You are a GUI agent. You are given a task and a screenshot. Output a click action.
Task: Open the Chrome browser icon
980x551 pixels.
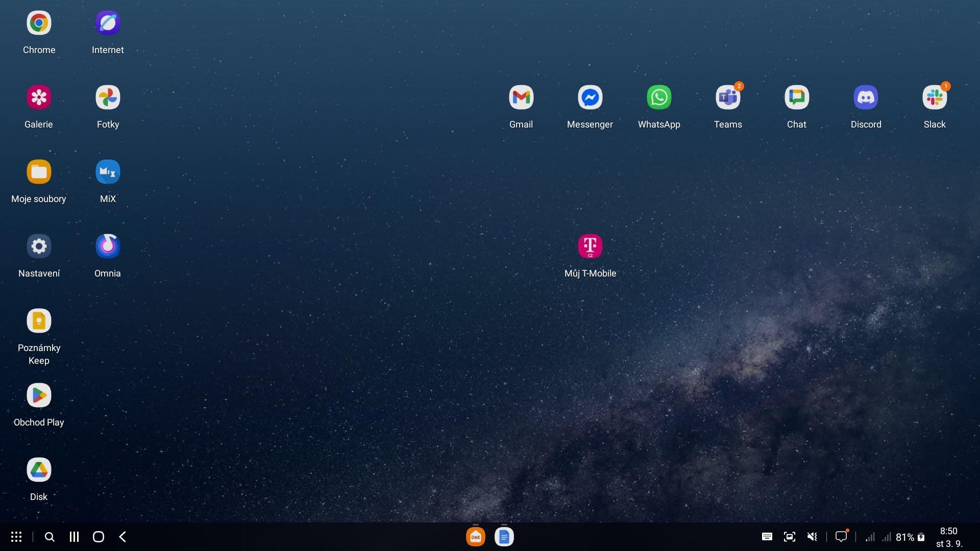39,23
